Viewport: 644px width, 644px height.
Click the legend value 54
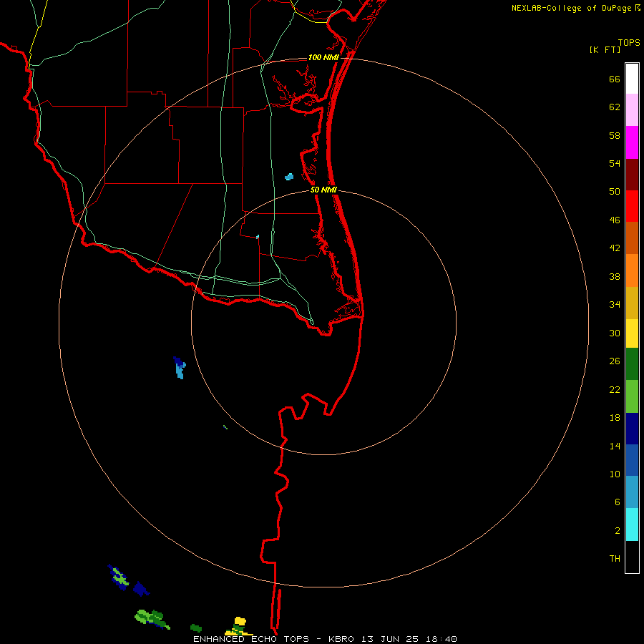(615, 163)
